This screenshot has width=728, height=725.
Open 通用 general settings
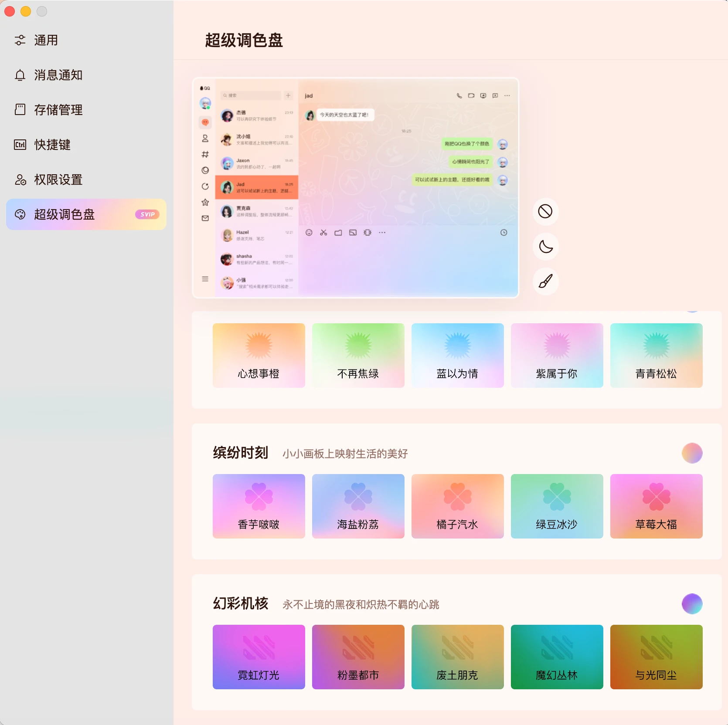[x=46, y=40]
